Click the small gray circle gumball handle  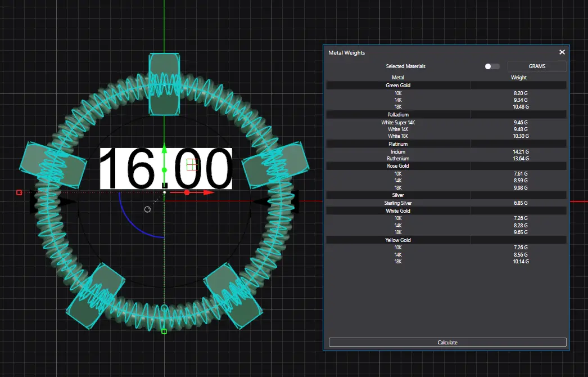147,209
